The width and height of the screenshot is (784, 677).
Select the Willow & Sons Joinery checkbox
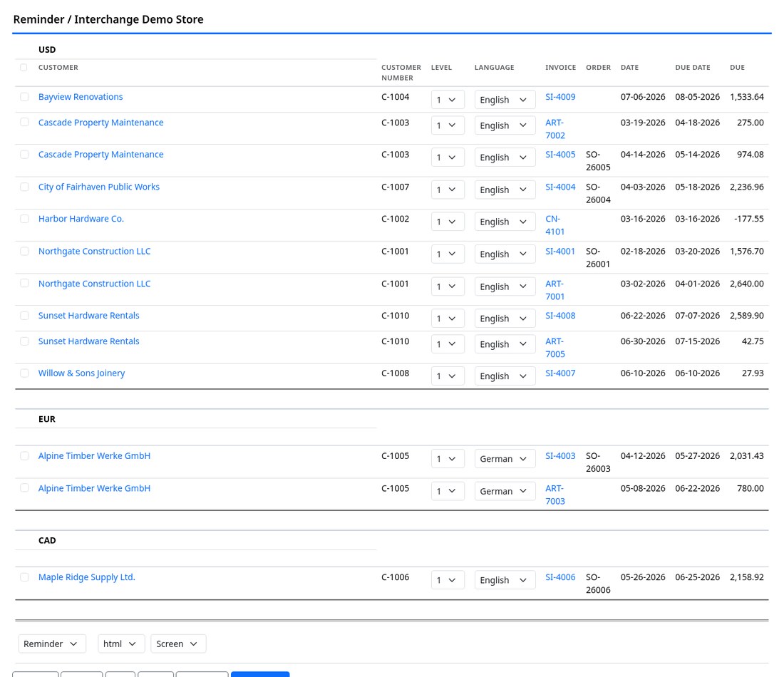(x=24, y=373)
